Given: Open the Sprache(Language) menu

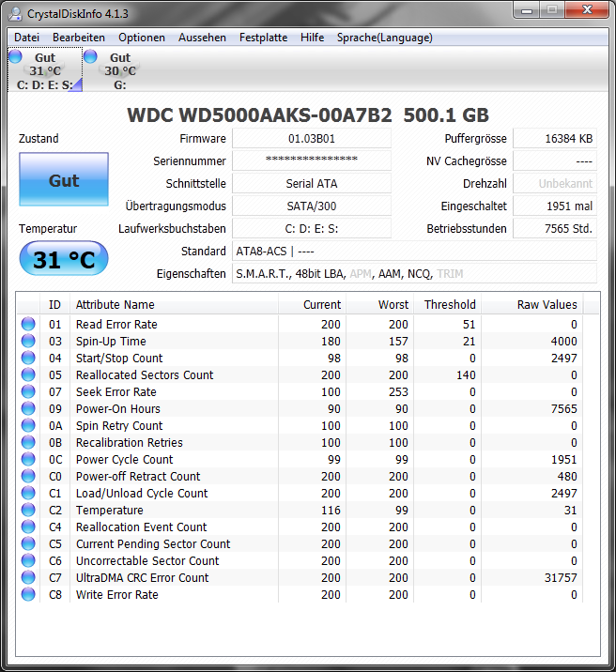Looking at the screenshot, I should coord(384,38).
